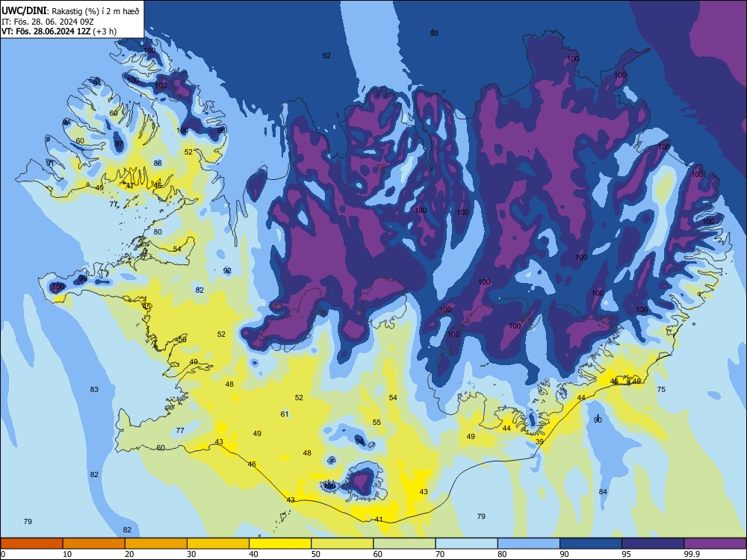Click the dark orange 0–10 legend swatch
747x560 pixels.
pyautogui.click(x=31, y=544)
